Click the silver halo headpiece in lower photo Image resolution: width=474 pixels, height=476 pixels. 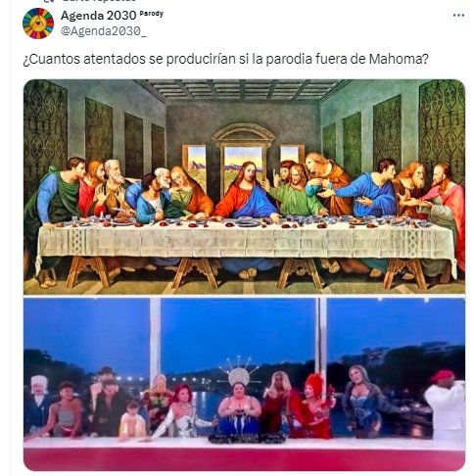[x=239, y=372]
